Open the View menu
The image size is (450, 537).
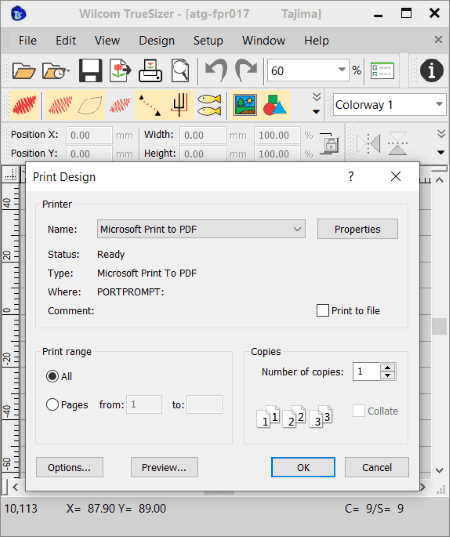pyautogui.click(x=107, y=40)
